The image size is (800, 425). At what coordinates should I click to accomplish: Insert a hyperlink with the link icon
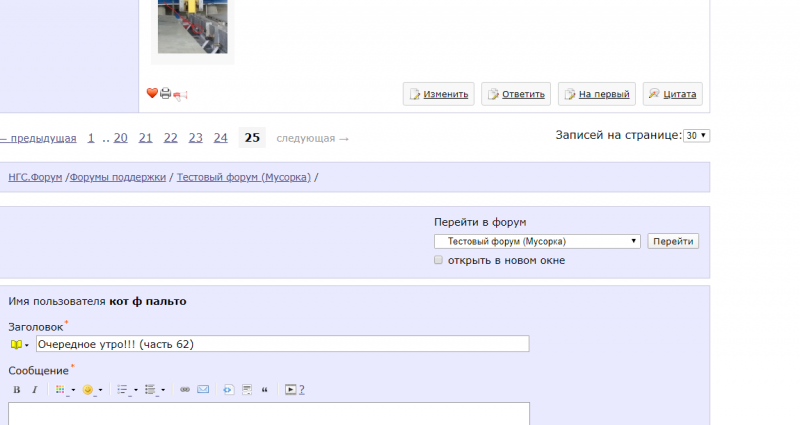tap(185, 389)
